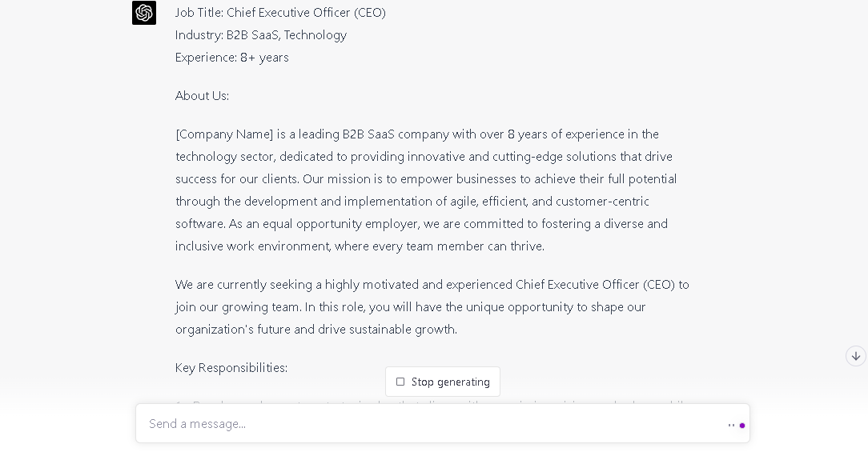Screen dimensions: 868x460
Task: Click the [Company Name] placeholder text
Action: (224, 134)
